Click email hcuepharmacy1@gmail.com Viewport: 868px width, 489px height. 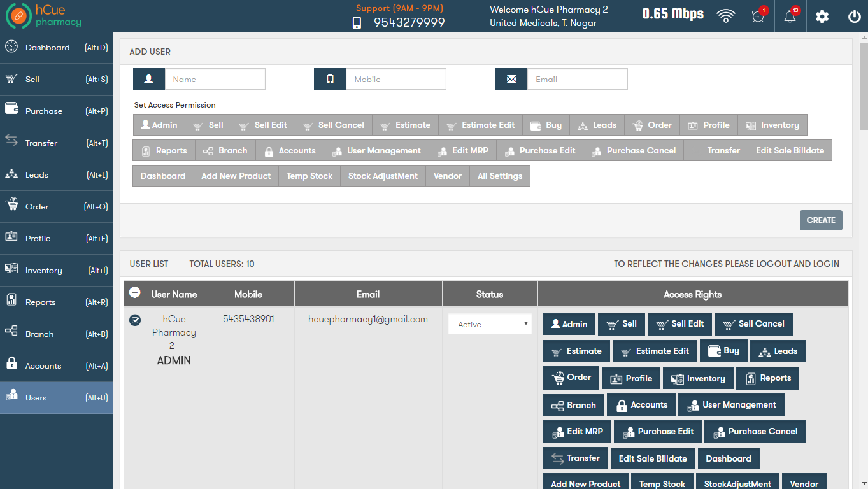coord(368,319)
